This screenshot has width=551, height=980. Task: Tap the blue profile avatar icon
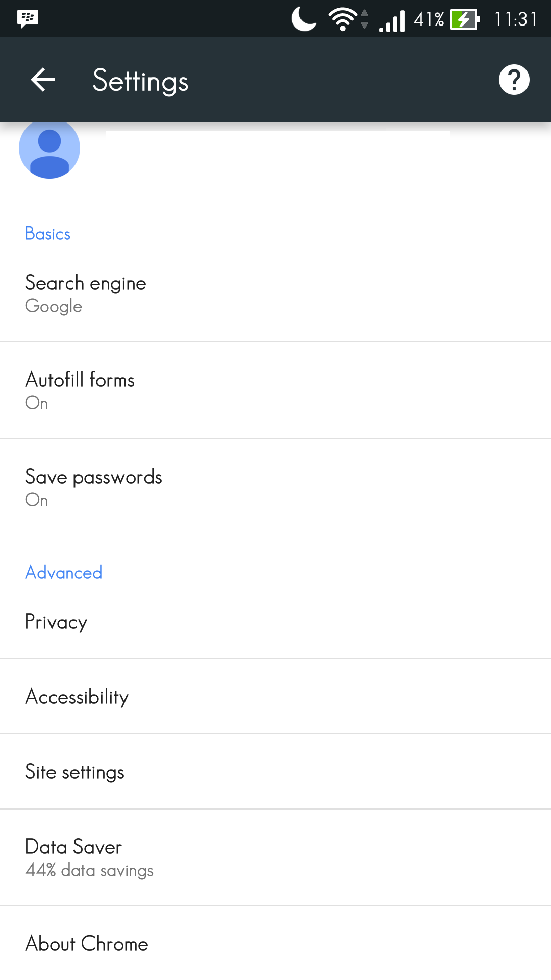tap(49, 149)
